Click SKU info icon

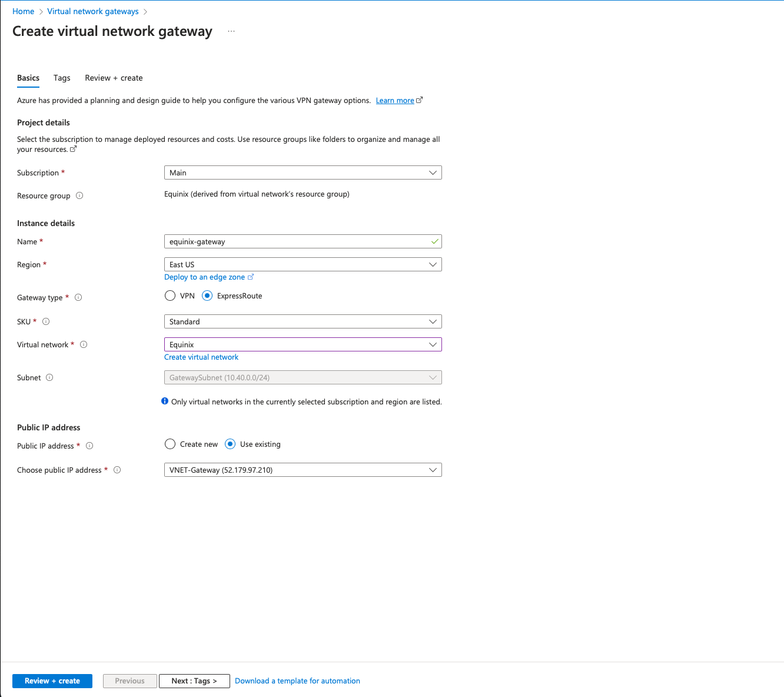(x=46, y=321)
